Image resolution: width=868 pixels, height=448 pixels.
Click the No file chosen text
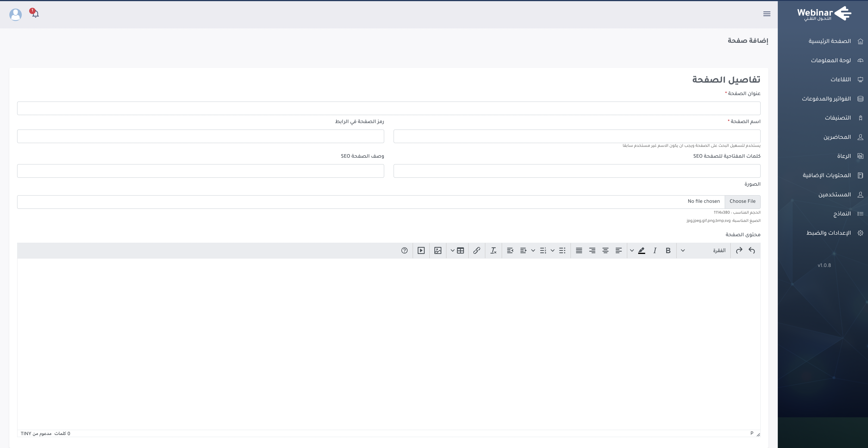(703, 201)
